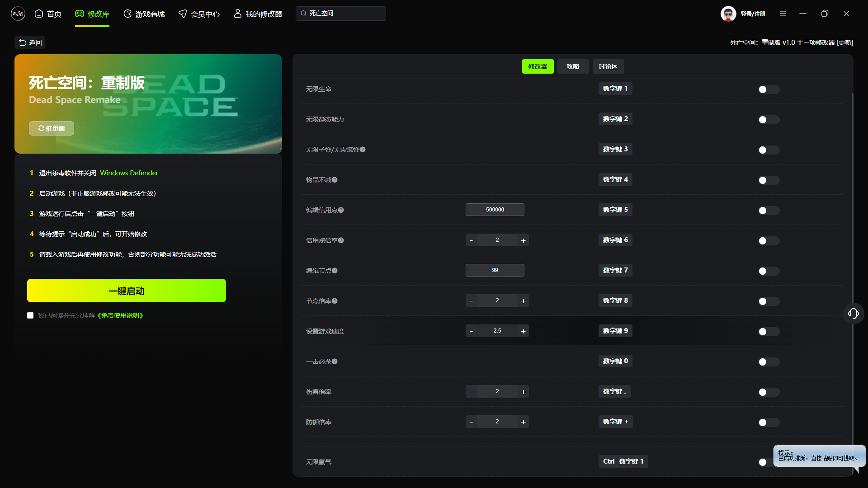Screen dimensions: 868x488
Task: Click the 数字键 0 hotkey for 一击必杀
Action: tap(615, 361)
